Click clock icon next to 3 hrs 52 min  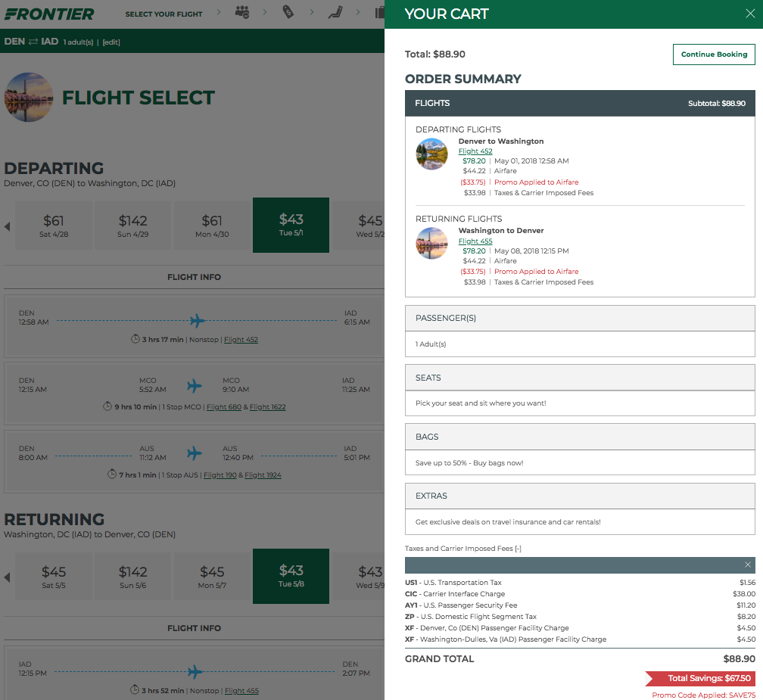tap(135, 690)
